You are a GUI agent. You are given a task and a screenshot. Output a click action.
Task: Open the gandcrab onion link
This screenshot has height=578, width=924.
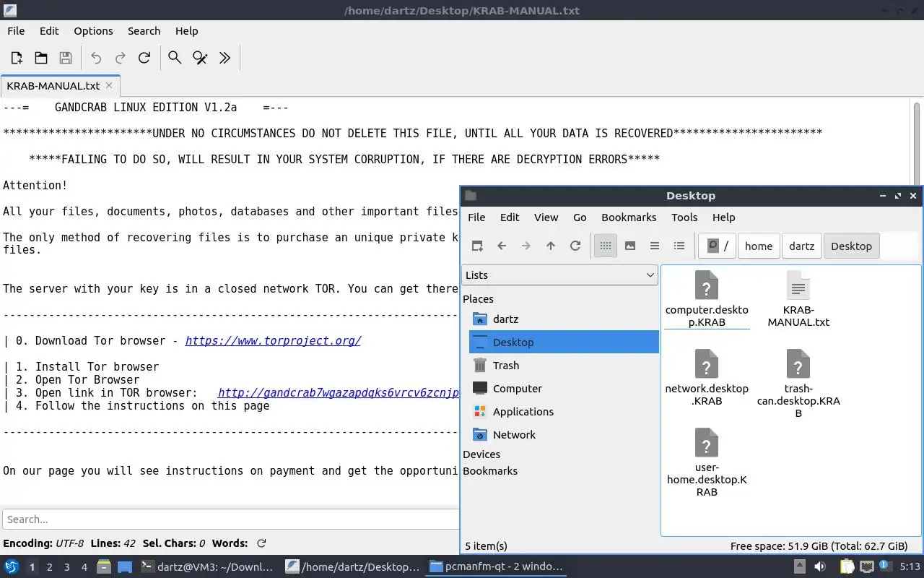[338, 393]
